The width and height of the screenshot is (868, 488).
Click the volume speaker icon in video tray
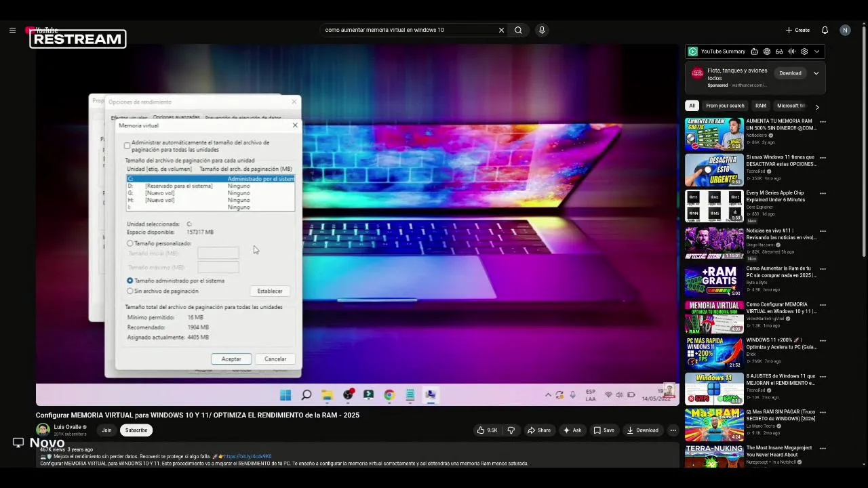coord(619,394)
